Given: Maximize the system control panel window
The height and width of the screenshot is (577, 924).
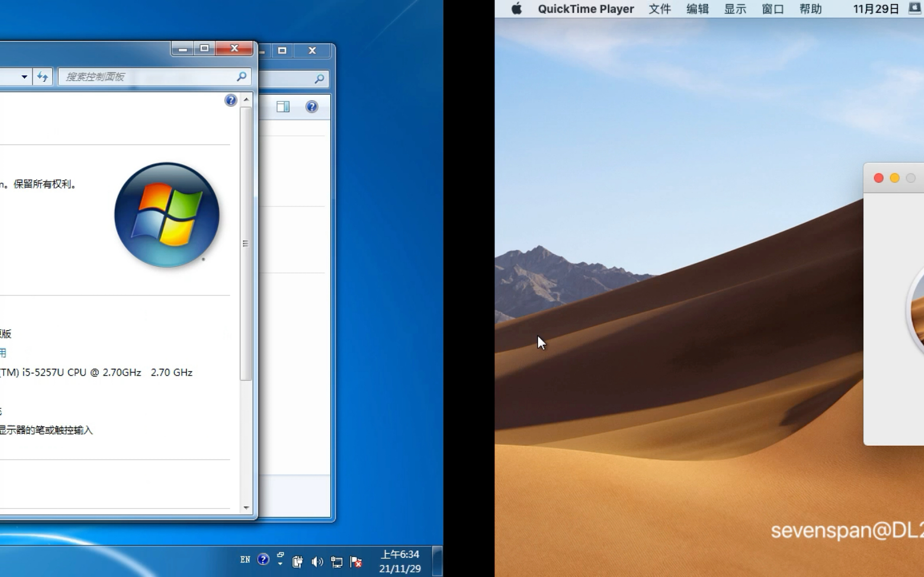Looking at the screenshot, I should 204,49.
